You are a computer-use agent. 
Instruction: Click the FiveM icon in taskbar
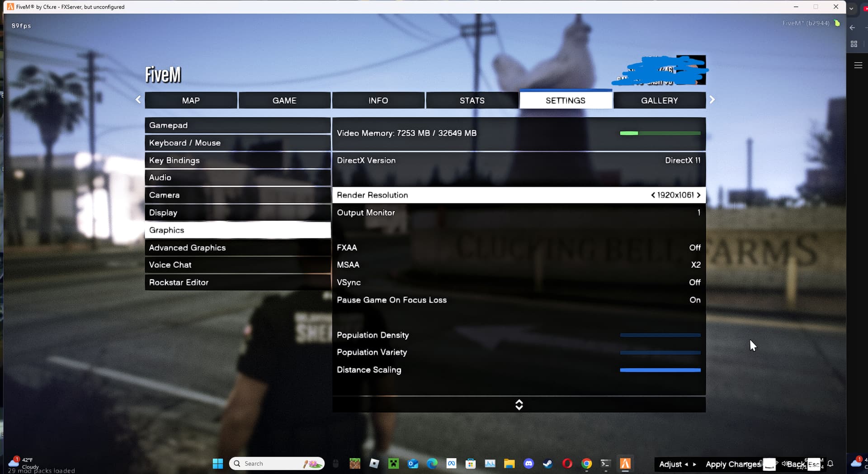625,464
